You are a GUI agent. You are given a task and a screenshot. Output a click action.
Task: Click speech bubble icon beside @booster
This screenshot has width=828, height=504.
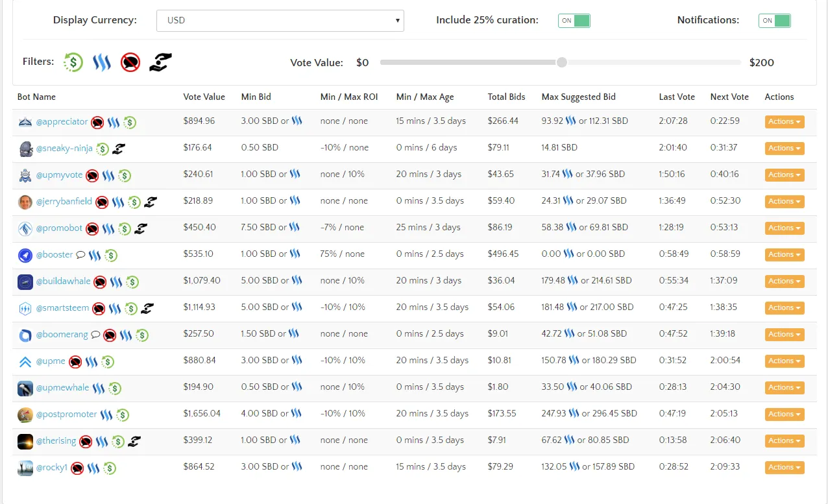[80, 255]
